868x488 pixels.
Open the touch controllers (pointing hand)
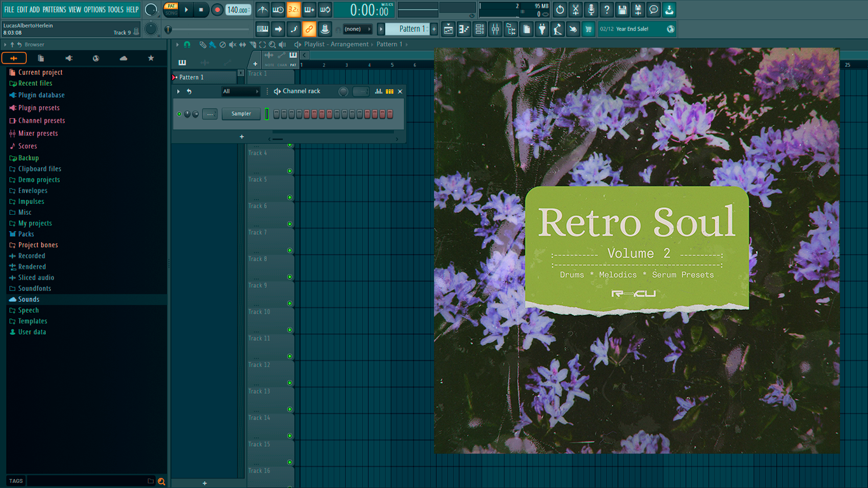[x=573, y=29]
